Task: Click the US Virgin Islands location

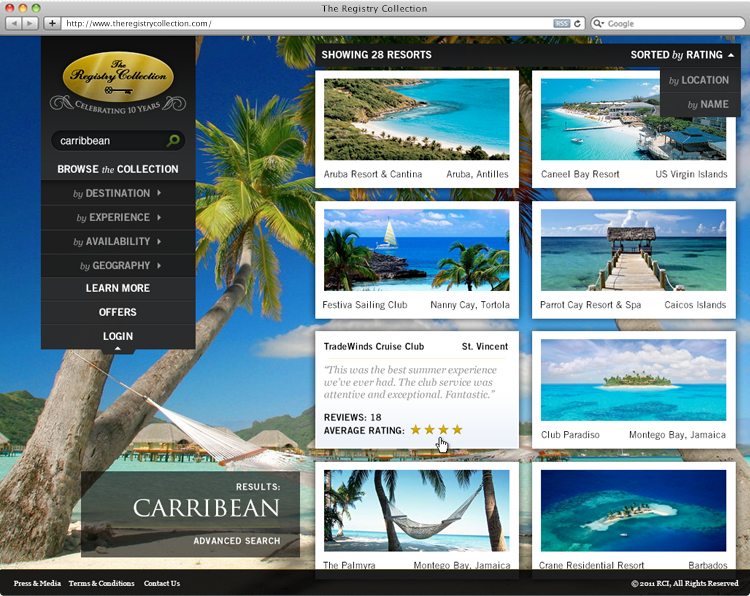Action: tap(691, 174)
